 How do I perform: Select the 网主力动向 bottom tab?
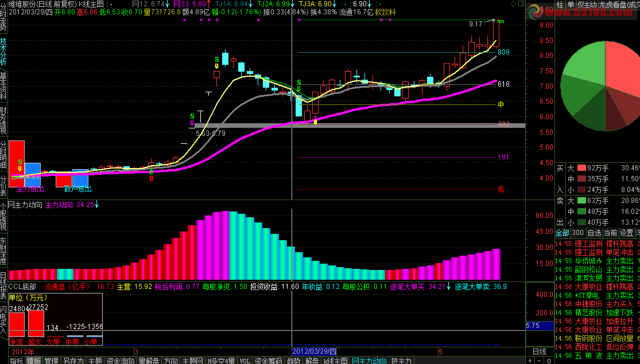click(x=369, y=361)
